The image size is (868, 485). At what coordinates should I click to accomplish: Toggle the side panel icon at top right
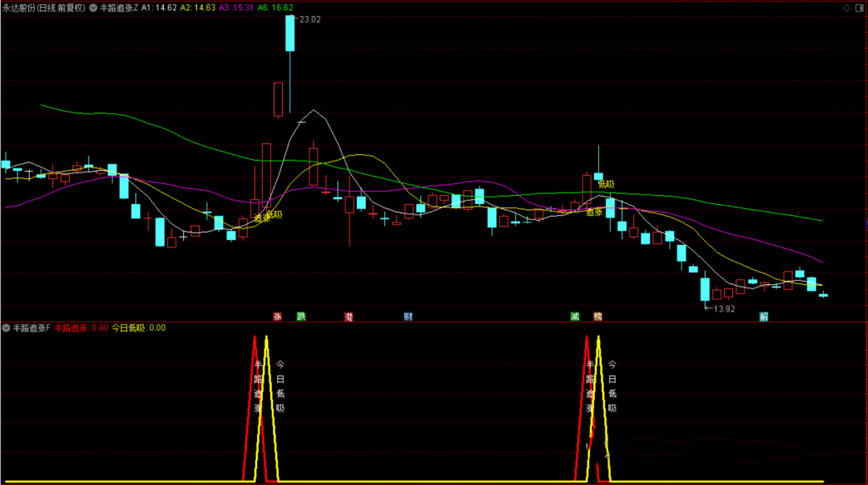click(x=860, y=7)
